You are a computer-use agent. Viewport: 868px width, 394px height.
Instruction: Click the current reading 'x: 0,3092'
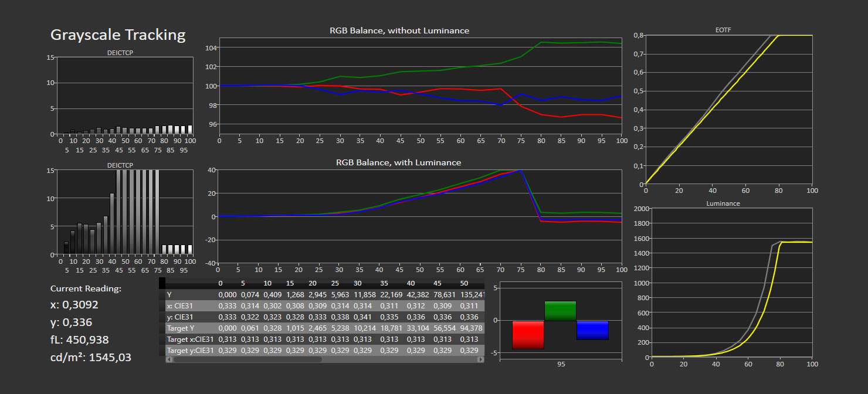74,305
